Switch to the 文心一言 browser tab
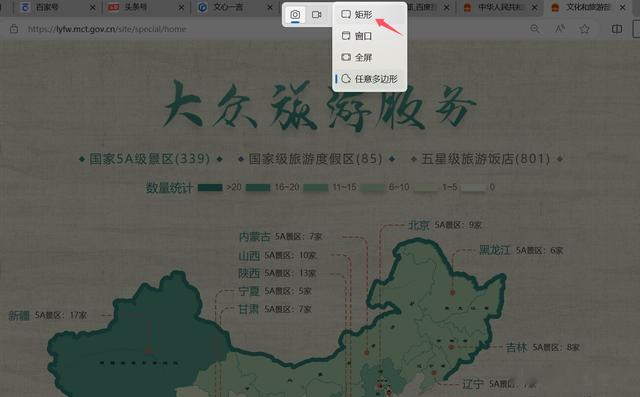The height and width of the screenshot is (397, 640). pos(234,7)
